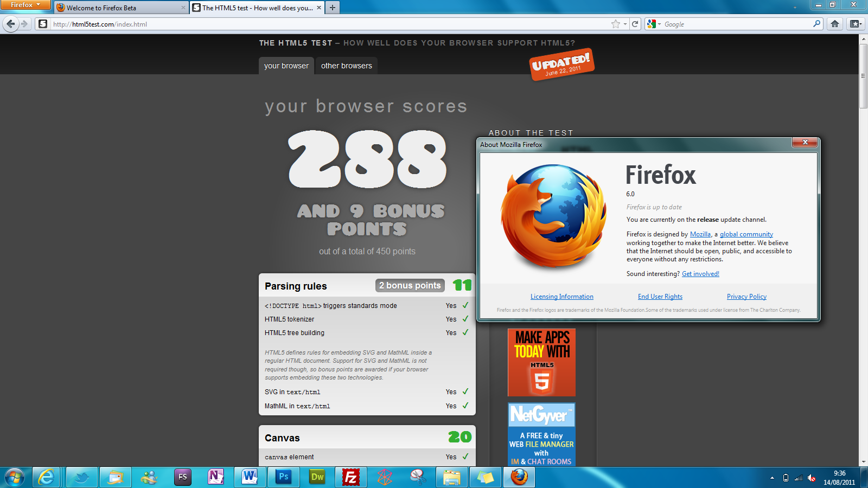Close the About Mozilla Firefox dialog
This screenshot has height=488, width=868.
pos(805,142)
